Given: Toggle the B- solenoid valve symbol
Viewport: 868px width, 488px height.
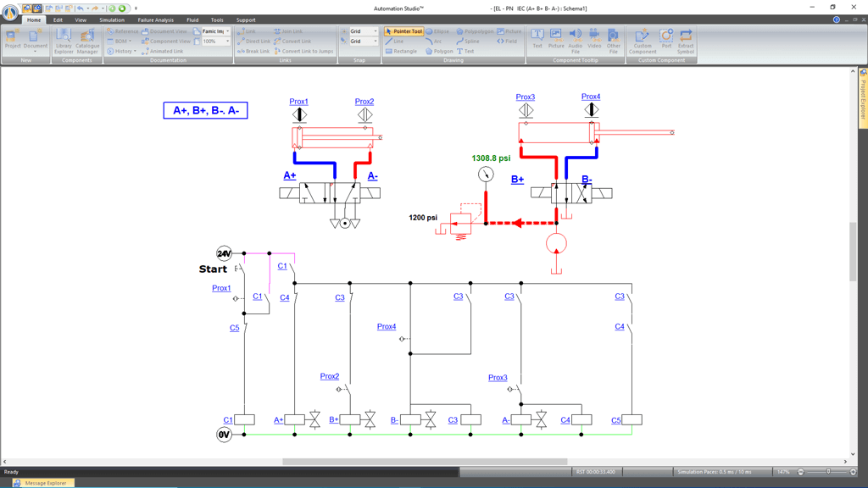Looking at the screenshot, I should (431, 420).
